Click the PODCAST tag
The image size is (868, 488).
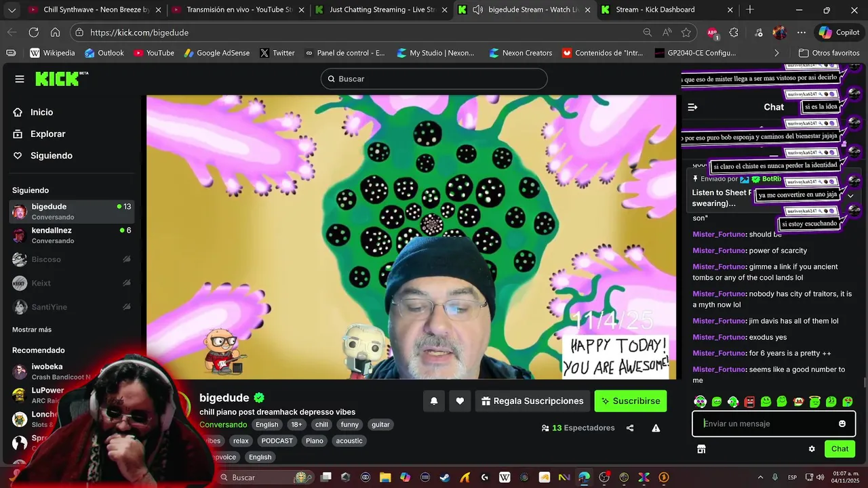tap(277, 441)
